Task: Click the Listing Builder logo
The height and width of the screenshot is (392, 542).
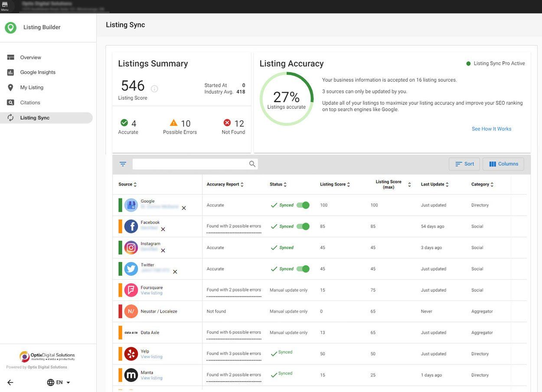Action: coord(10,26)
